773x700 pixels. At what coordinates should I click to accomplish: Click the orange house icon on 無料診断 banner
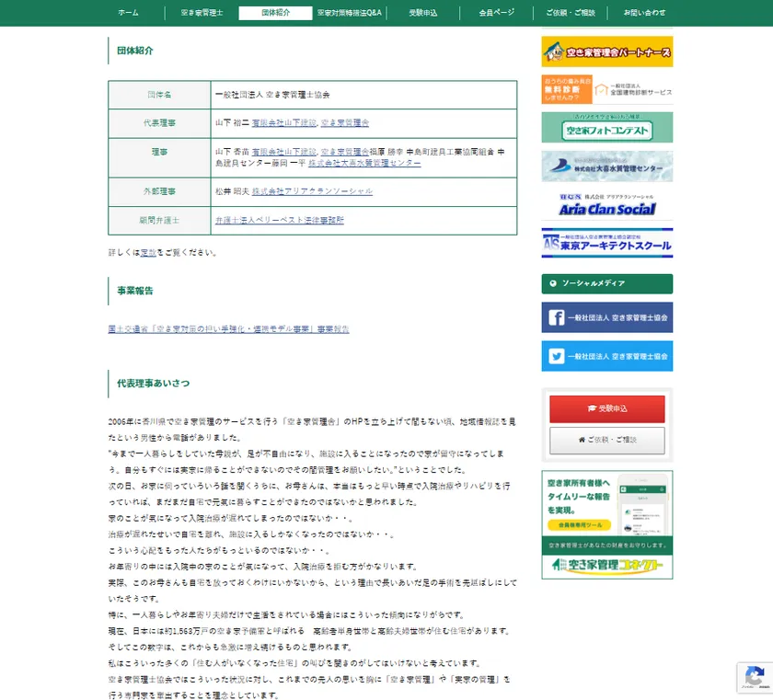click(602, 89)
